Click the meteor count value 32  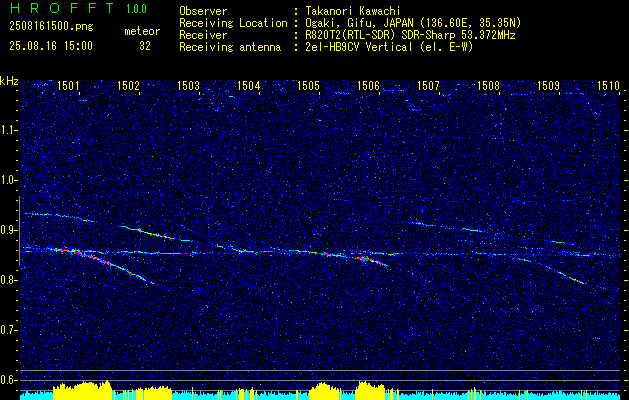(x=145, y=46)
